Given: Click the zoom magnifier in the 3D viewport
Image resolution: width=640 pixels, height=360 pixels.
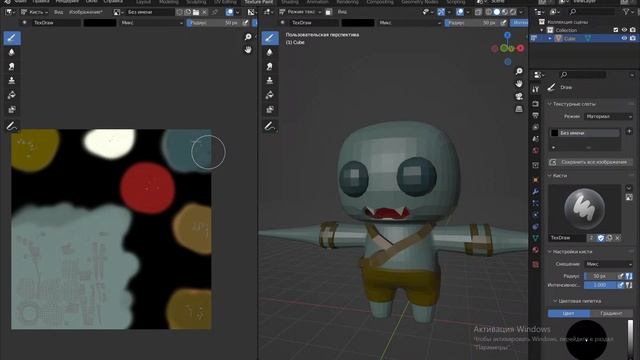Looking at the screenshot, I should point(519,71).
